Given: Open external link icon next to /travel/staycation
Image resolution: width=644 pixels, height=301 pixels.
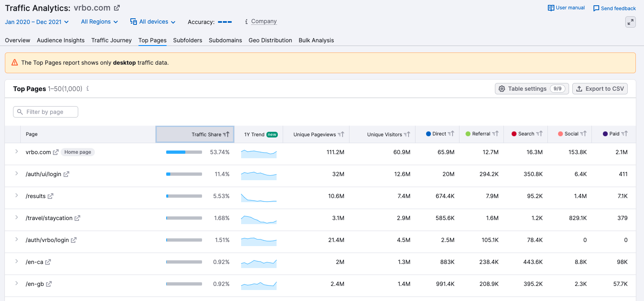Looking at the screenshot, I should pyautogui.click(x=77, y=218).
